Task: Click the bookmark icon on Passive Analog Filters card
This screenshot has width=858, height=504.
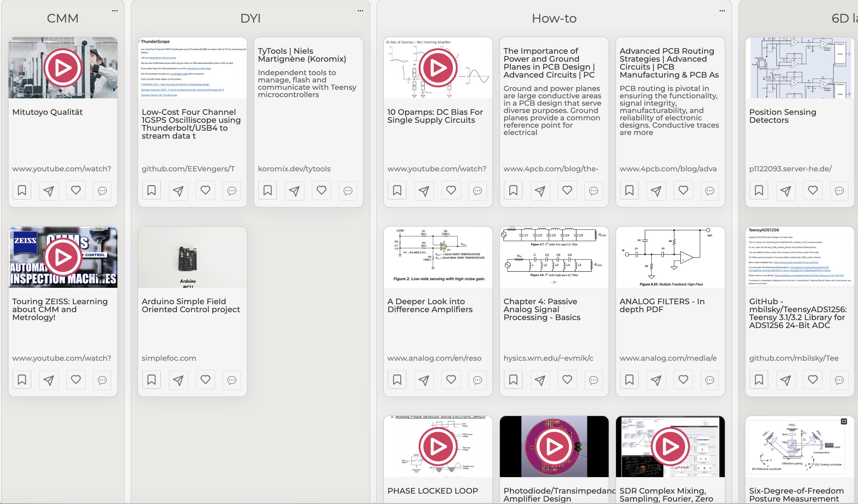Action: [x=513, y=379]
